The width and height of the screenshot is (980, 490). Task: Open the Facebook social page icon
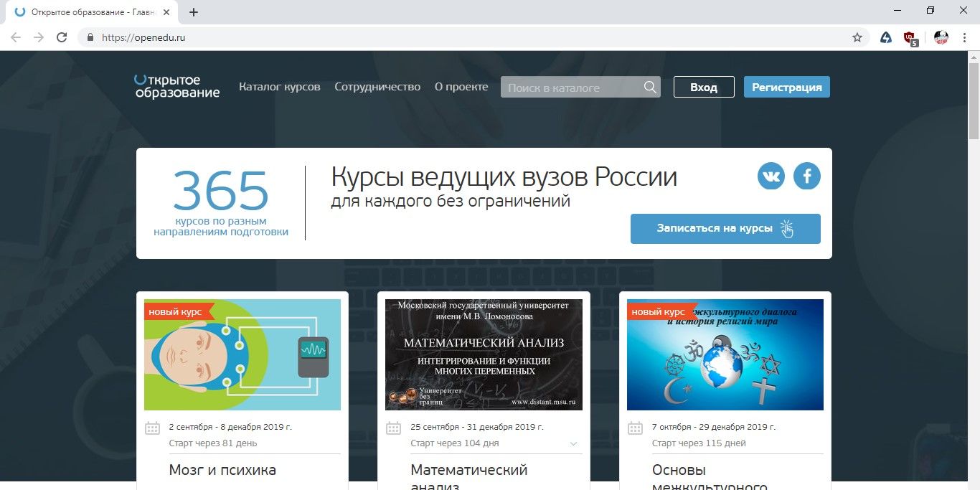[x=807, y=176]
